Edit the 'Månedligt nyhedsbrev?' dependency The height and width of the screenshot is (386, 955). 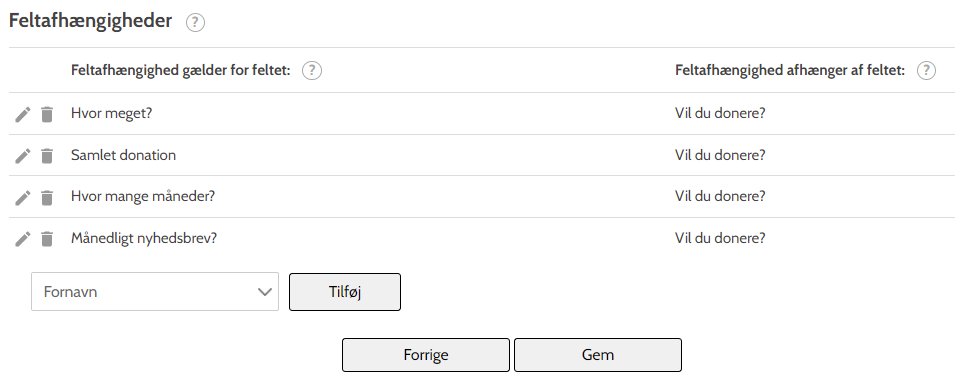pos(23,239)
